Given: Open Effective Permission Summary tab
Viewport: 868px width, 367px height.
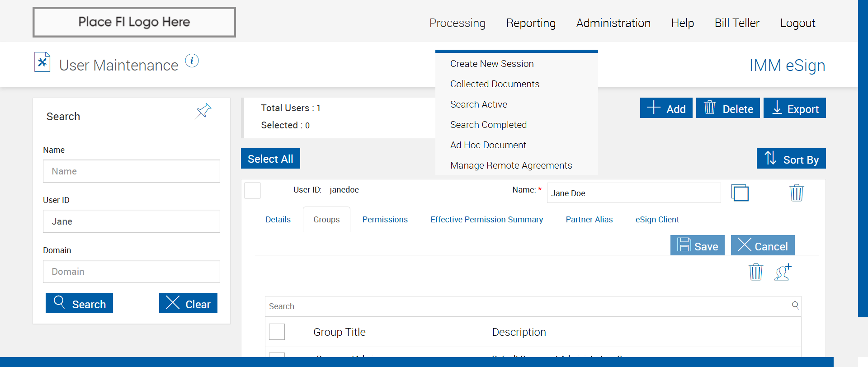Looking at the screenshot, I should (486, 220).
